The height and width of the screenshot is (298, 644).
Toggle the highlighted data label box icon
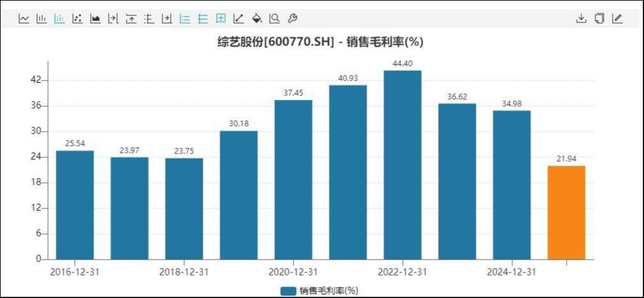coord(221,19)
